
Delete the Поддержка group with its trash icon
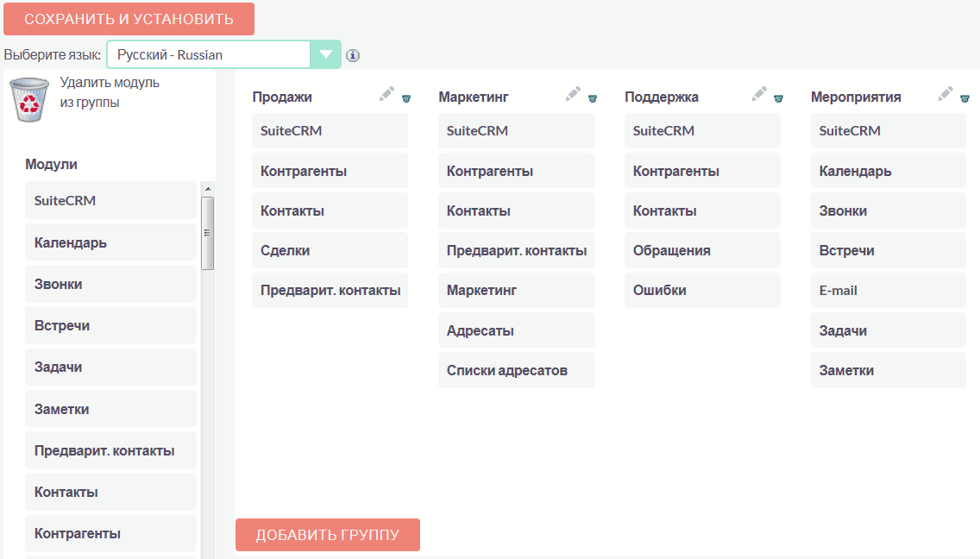click(x=779, y=97)
